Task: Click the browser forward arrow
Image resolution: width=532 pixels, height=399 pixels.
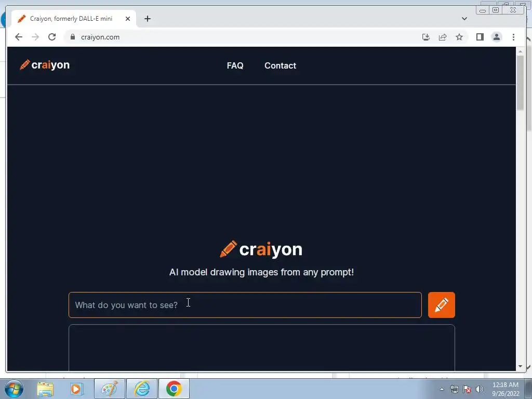Action: (x=35, y=37)
